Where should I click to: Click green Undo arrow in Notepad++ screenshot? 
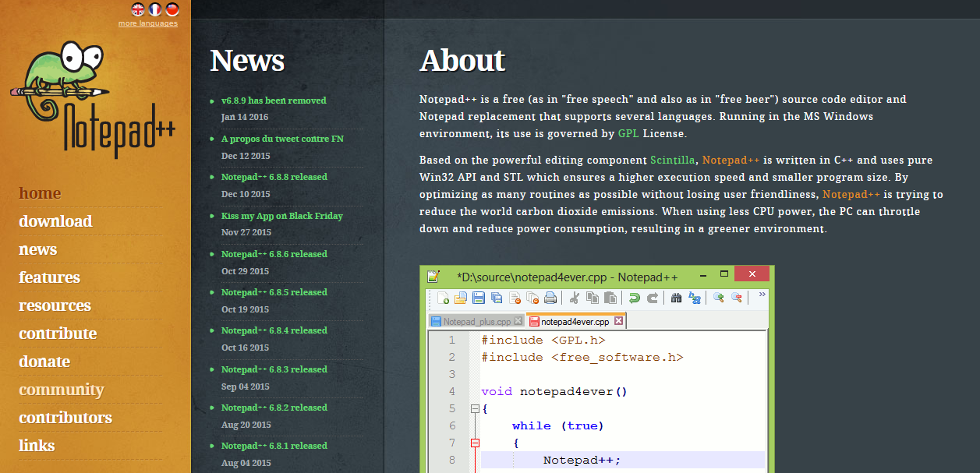(635, 298)
